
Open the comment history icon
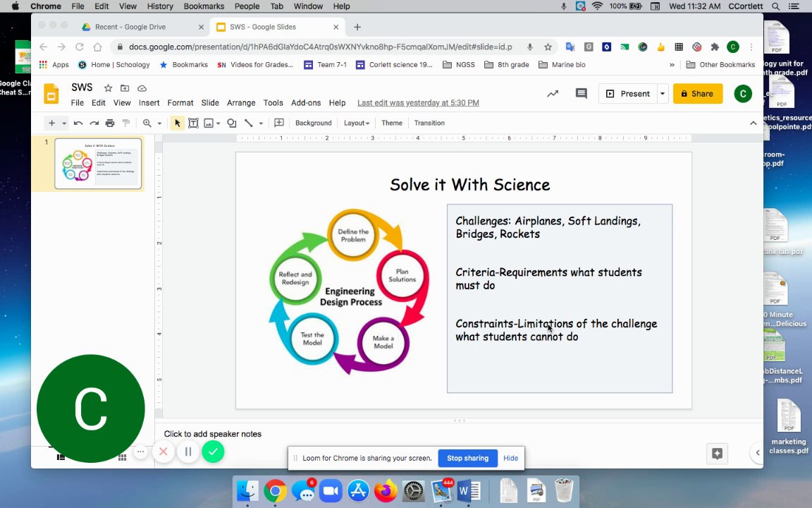click(581, 94)
